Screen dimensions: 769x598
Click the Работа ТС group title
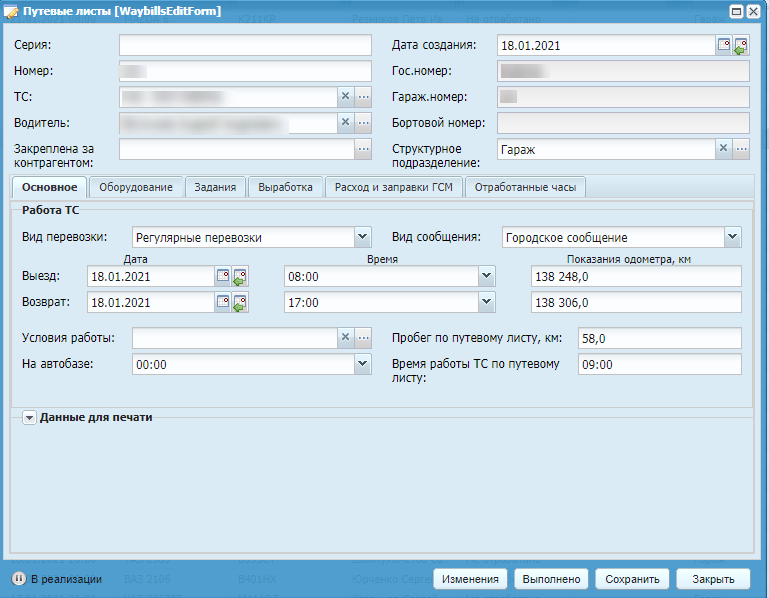pos(51,210)
